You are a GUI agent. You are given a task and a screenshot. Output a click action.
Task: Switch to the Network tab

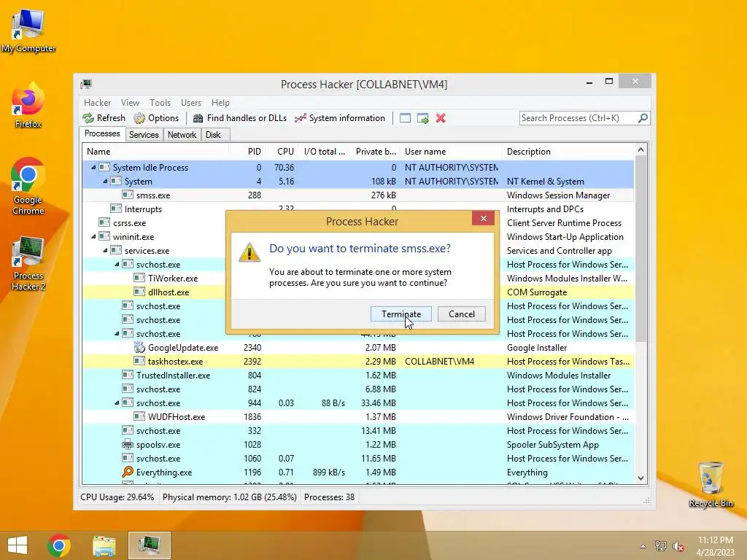tap(182, 135)
